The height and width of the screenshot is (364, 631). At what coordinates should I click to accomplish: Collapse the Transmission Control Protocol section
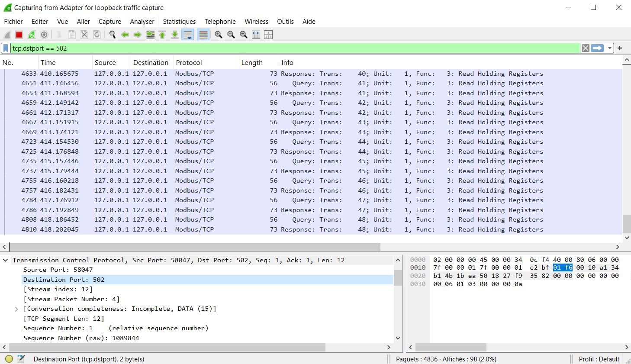click(x=6, y=260)
